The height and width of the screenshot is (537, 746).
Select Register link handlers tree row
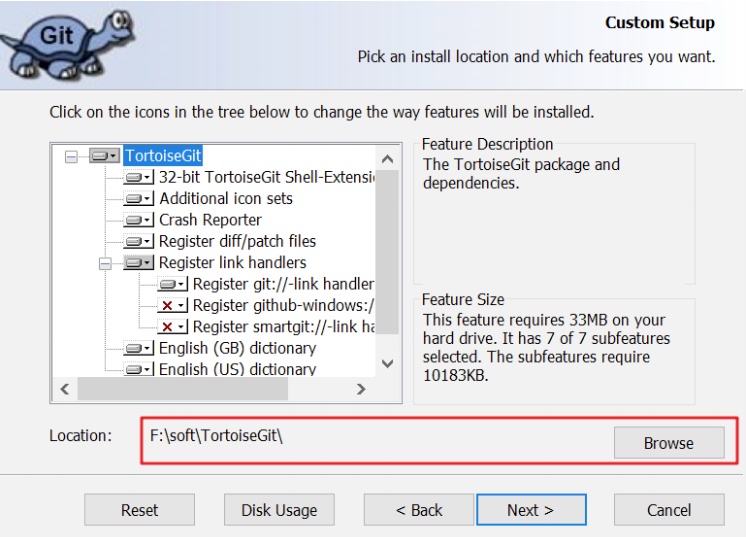point(232,263)
